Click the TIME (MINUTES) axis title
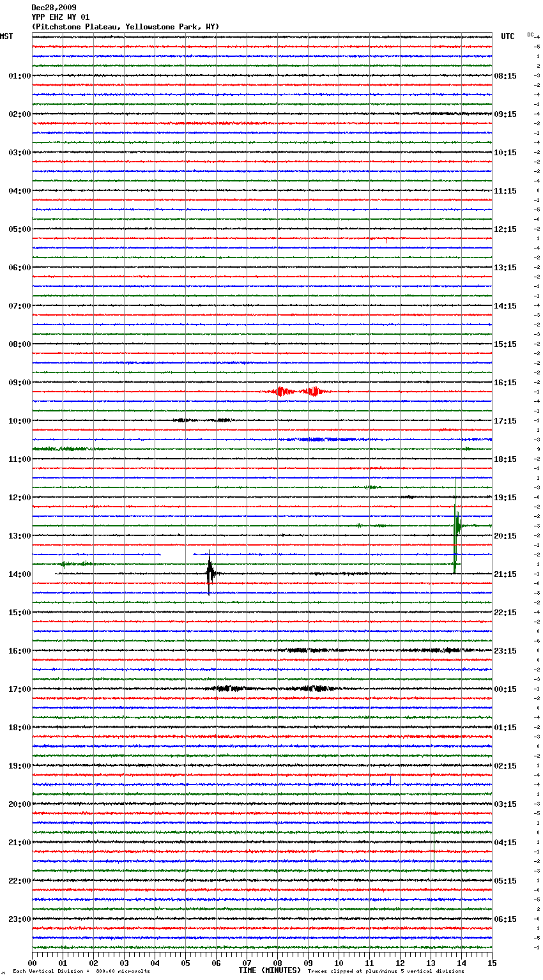 click(x=270, y=970)
